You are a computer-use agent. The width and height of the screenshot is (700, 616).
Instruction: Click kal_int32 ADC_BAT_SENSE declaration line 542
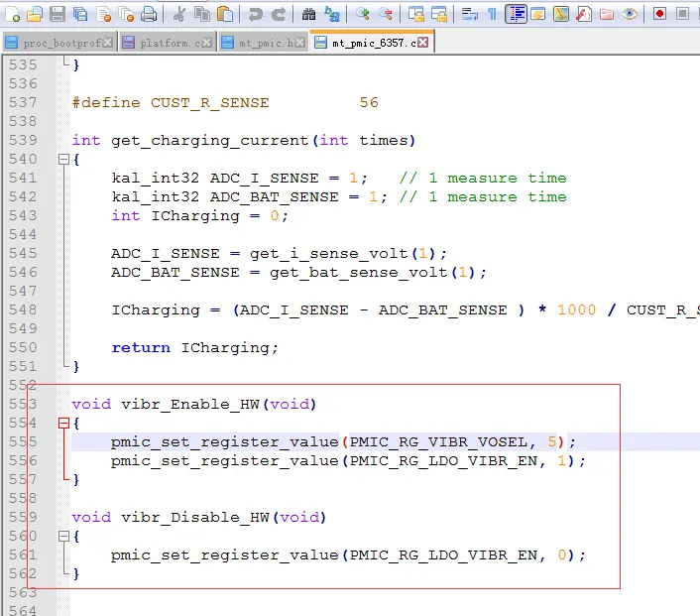tap(249, 197)
